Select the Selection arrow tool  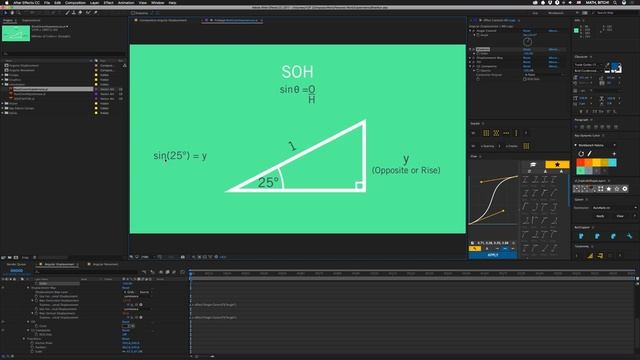6,13
